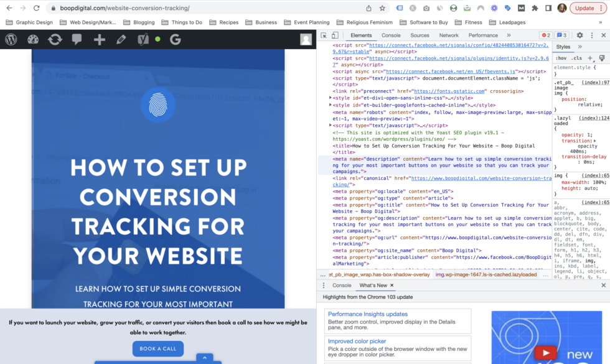The image size is (610, 364).
Task: Reload the page with the refresh icon
Action: (36, 7)
